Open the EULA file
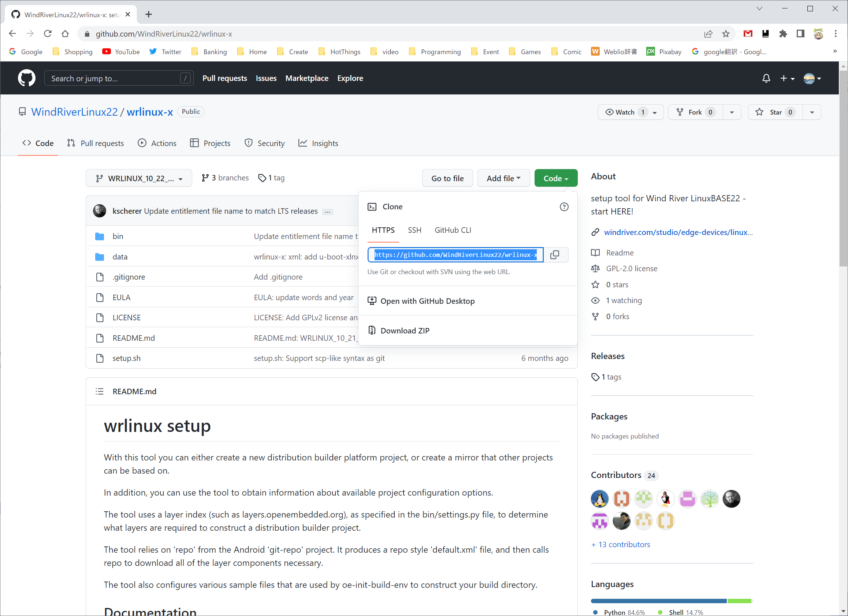The width and height of the screenshot is (848, 616). tap(122, 298)
